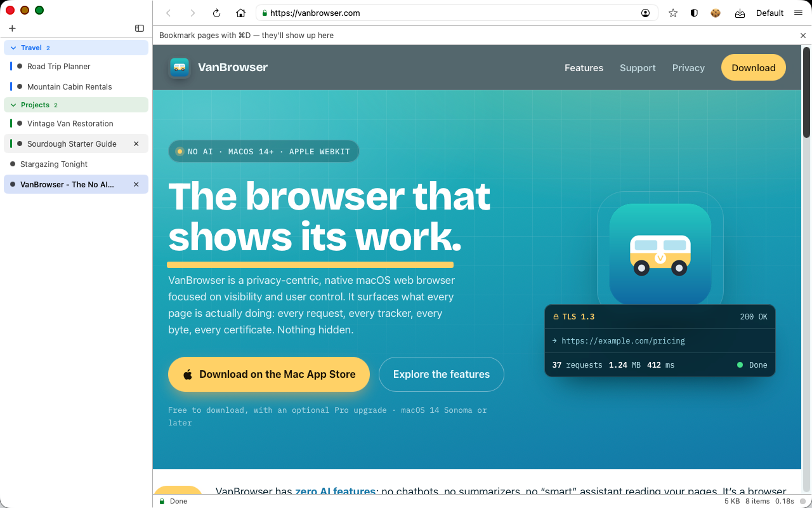Open the Privacy nav link
Viewport: 812px width, 508px height.
(688, 68)
